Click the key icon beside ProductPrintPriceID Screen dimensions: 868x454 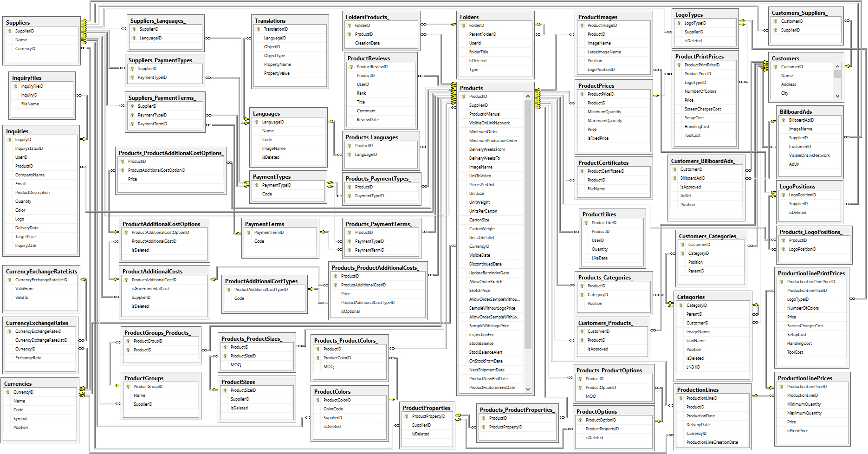679,65
